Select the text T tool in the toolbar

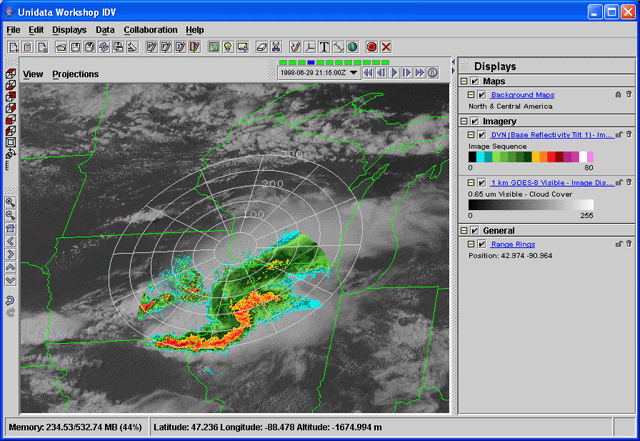[325, 47]
